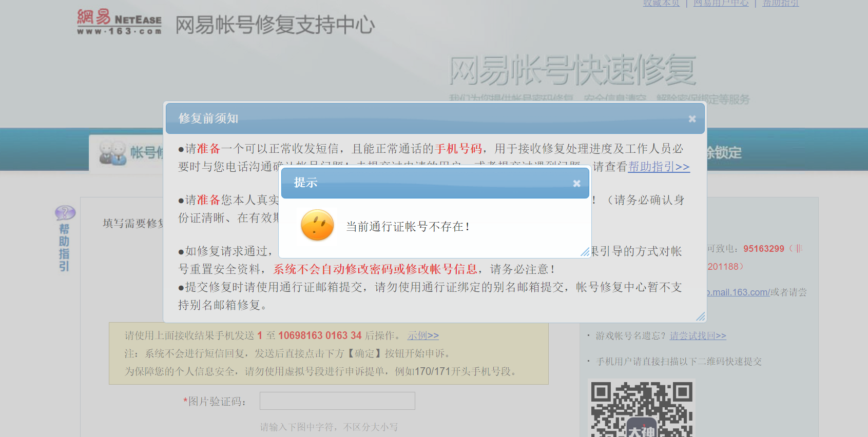Open the 帮助指引 top-right link
Image resolution: width=868 pixels, height=437 pixels.
click(x=780, y=3)
